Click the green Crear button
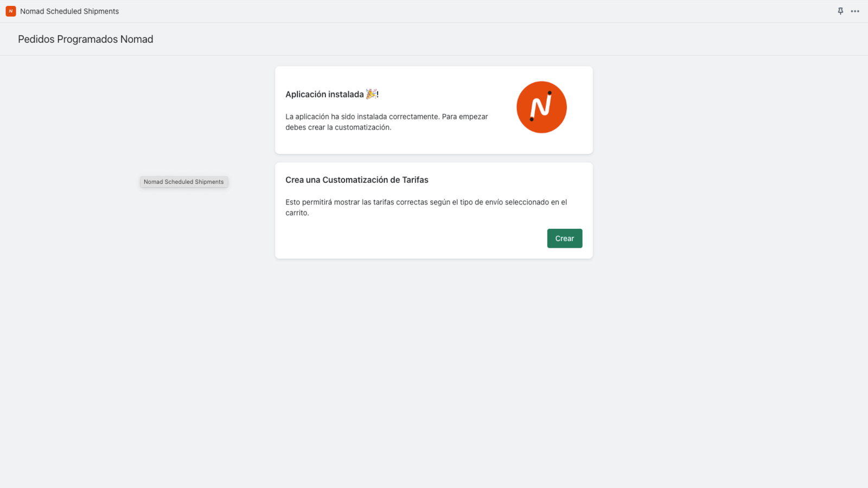Screen dimensions: 868x488 pyautogui.click(x=564, y=239)
